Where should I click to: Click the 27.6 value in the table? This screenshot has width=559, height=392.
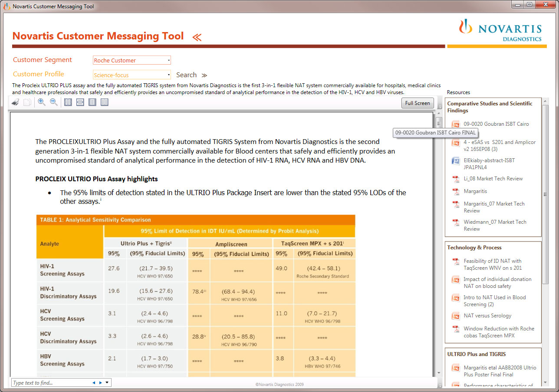(114, 268)
